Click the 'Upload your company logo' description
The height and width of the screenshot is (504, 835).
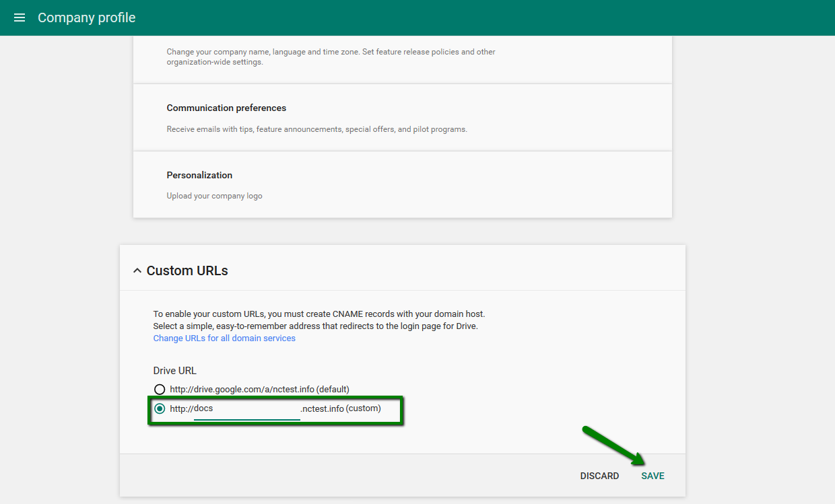pyautogui.click(x=214, y=196)
